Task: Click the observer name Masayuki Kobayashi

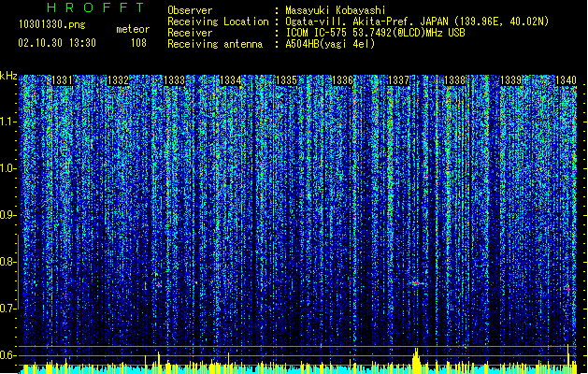Action: coord(336,10)
